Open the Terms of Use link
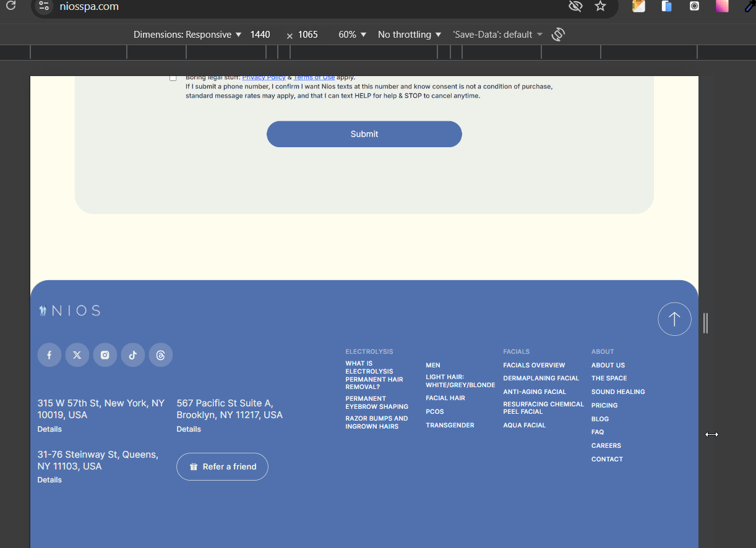 pyautogui.click(x=314, y=78)
